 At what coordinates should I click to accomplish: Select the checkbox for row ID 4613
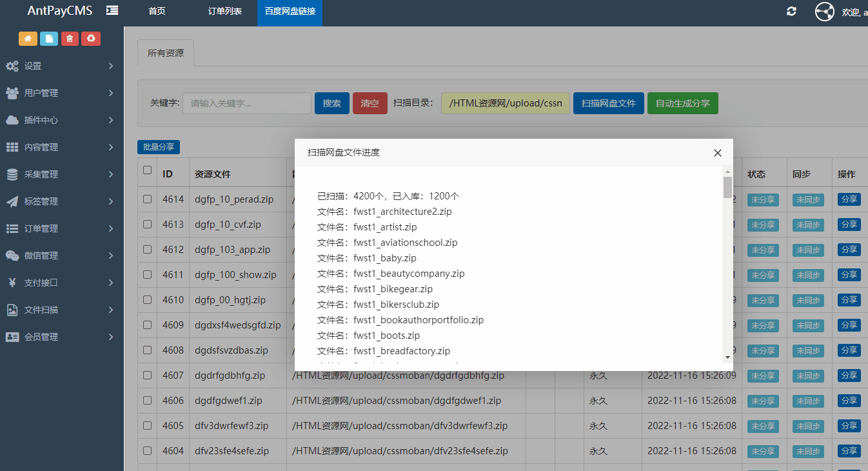coord(148,225)
